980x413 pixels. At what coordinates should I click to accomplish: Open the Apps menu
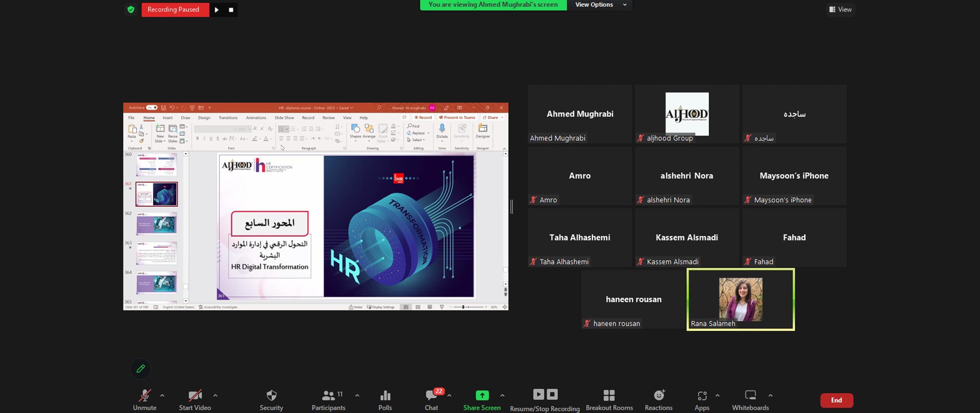(x=702, y=396)
